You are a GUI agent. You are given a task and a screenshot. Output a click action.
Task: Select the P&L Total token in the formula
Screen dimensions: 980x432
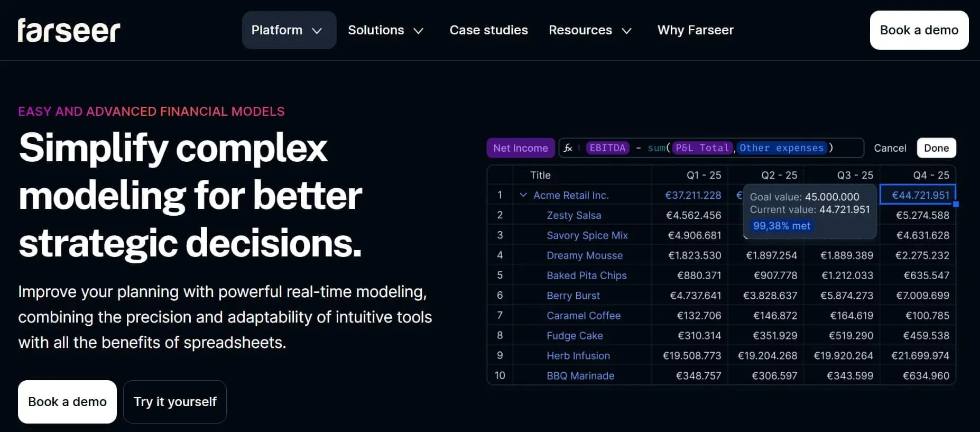(702, 148)
